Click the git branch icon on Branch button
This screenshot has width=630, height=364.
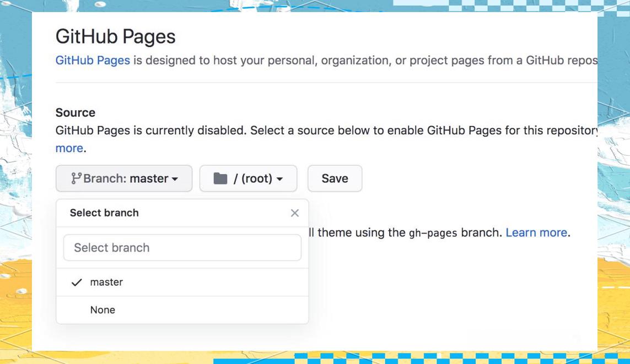(76, 178)
